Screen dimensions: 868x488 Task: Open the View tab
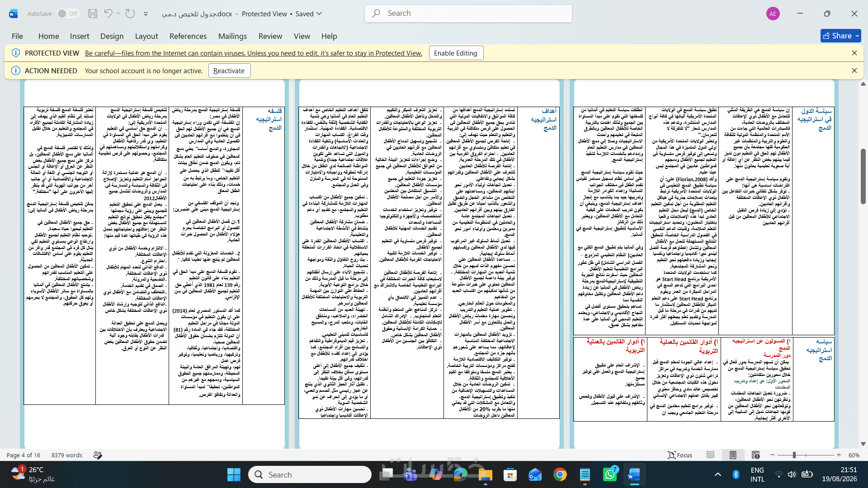302,36
